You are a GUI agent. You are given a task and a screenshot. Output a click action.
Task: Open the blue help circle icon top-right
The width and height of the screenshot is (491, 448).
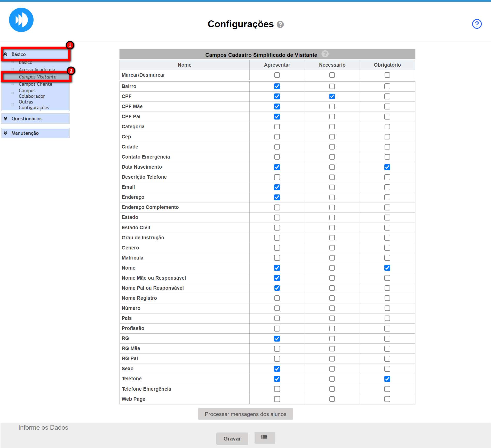[x=477, y=24]
